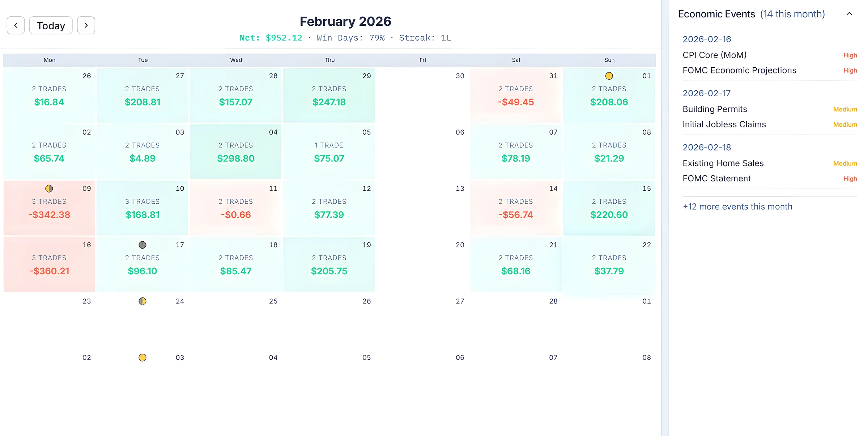Viewport: 868px width, 436px height.
Task: Click the Today button
Action: [51, 25]
